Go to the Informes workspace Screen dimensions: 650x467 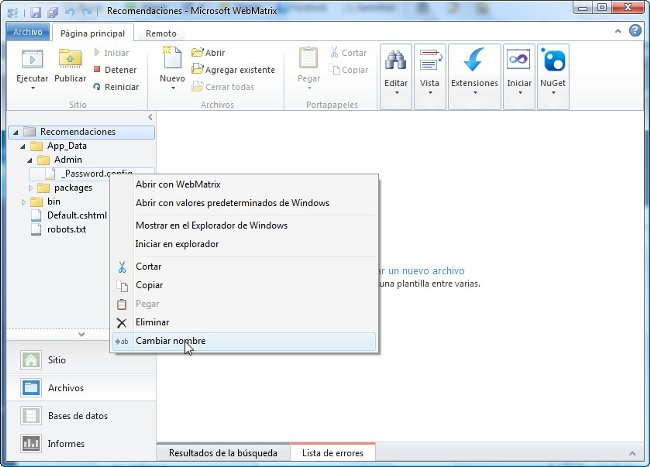coord(66,443)
